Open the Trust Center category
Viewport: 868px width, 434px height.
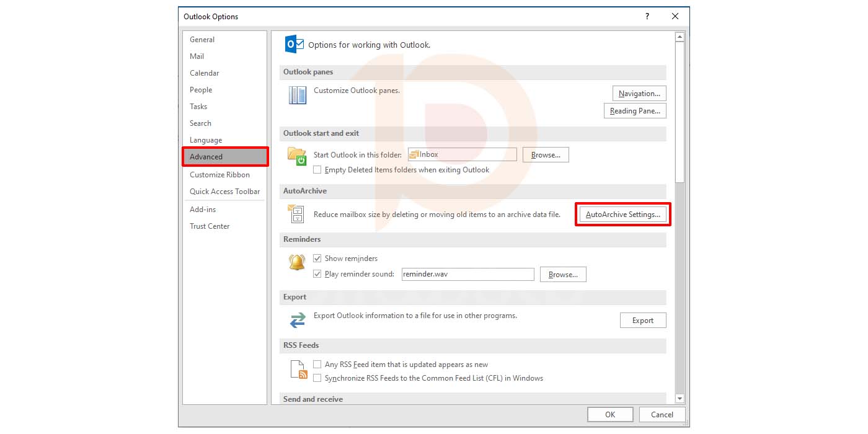pyautogui.click(x=210, y=226)
